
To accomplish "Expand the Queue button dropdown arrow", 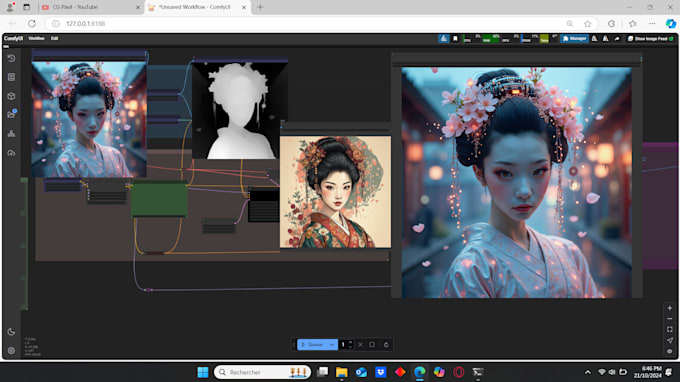I will click(333, 345).
